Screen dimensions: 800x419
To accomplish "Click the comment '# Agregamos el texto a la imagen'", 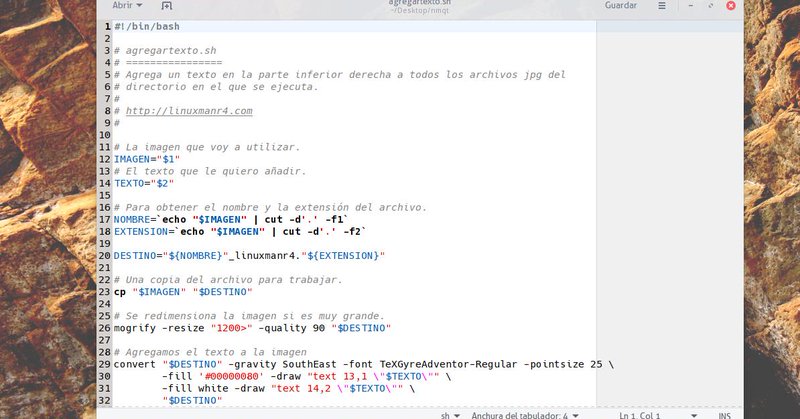I will [210, 352].
